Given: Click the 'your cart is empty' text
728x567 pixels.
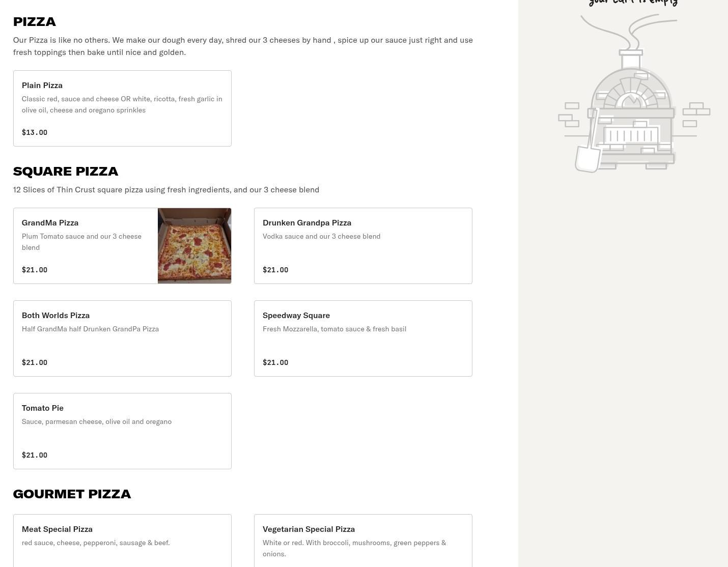Looking at the screenshot, I should click(x=633, y=3).
